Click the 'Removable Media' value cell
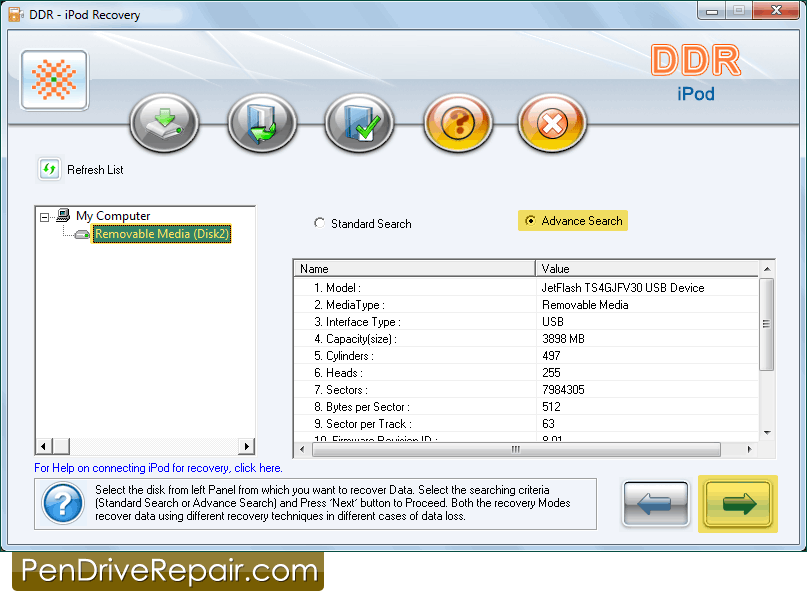Viewport: 807px width, 591px height. (x=585, y=305)
